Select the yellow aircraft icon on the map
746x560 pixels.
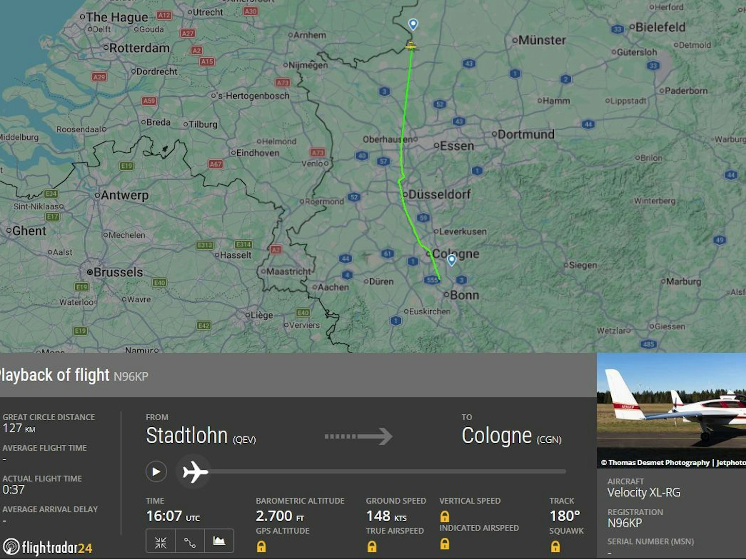tap(412, 47)
